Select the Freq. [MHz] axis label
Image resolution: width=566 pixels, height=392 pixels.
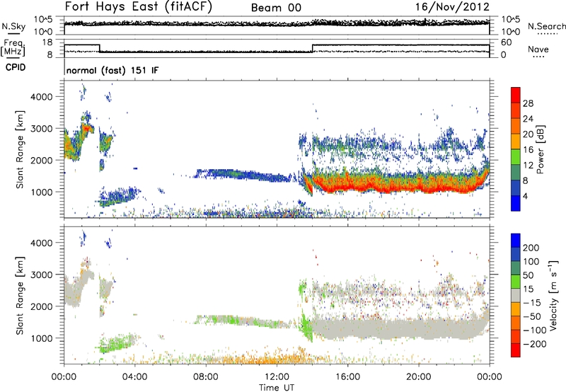[x=13, y=47]
